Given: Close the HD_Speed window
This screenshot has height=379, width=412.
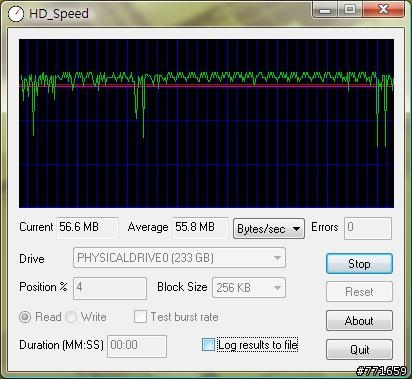Looking at the screenshot, I should [383, 10].
